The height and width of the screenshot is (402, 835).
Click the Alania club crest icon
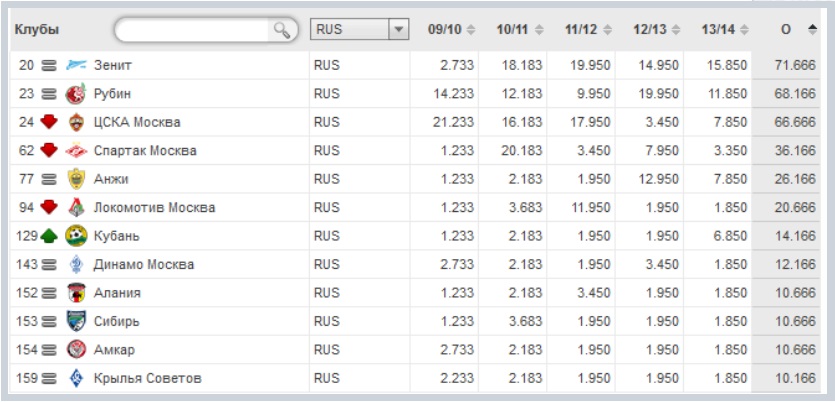click(76, 293)
